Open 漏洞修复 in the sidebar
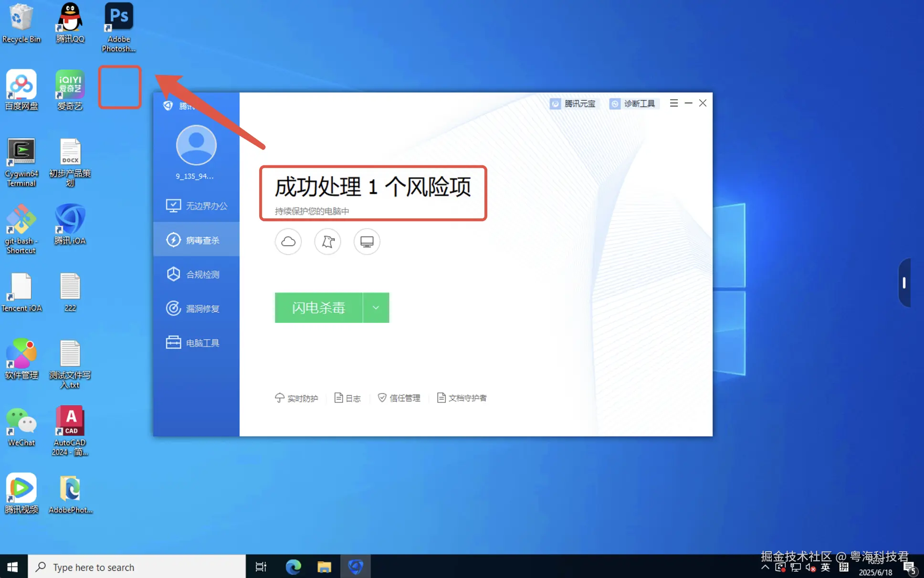 [x=197, y=309]
